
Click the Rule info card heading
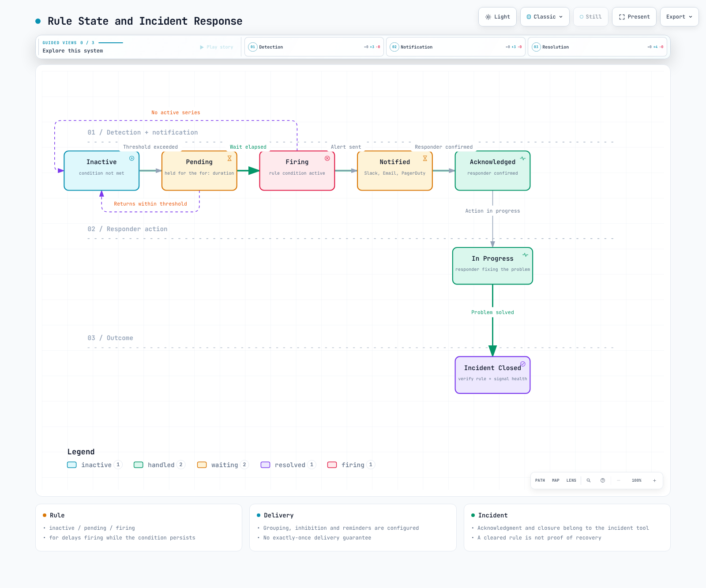pos(57,515)
